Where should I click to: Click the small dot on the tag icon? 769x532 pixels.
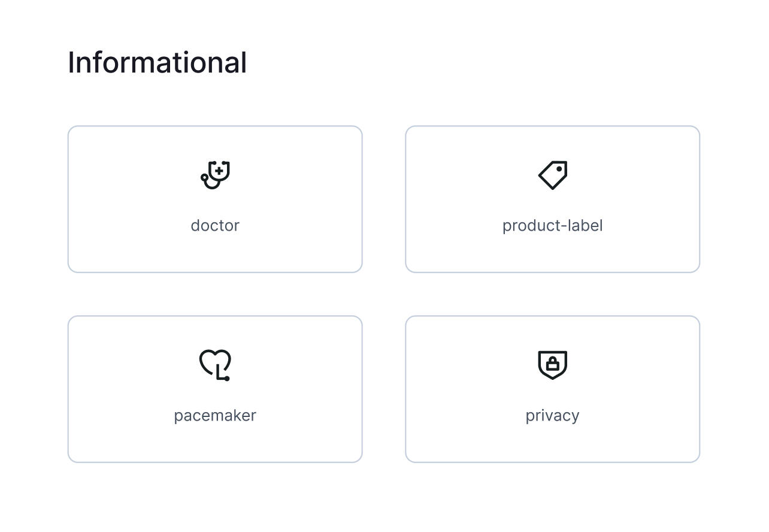559,169
